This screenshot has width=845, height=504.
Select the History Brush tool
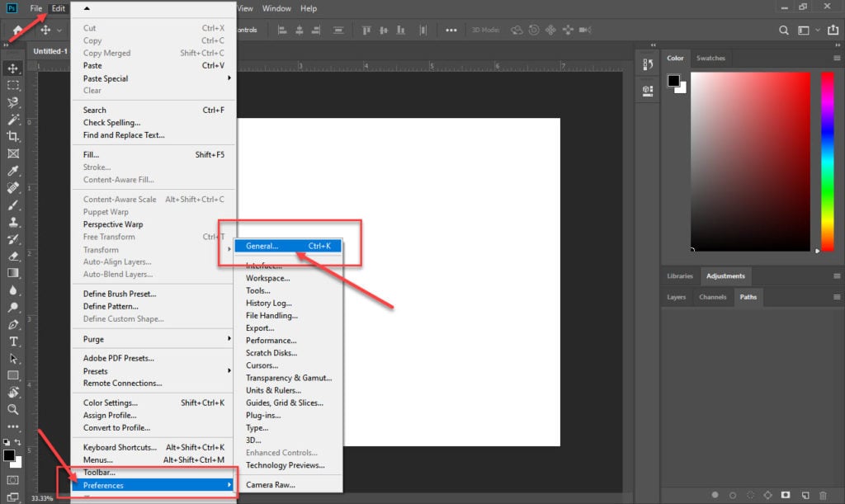click(13, 239)
